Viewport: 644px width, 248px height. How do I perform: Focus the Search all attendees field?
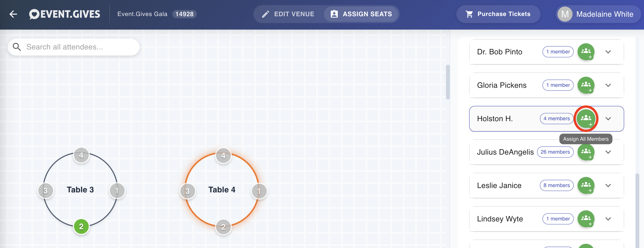[x=74, y=47]
